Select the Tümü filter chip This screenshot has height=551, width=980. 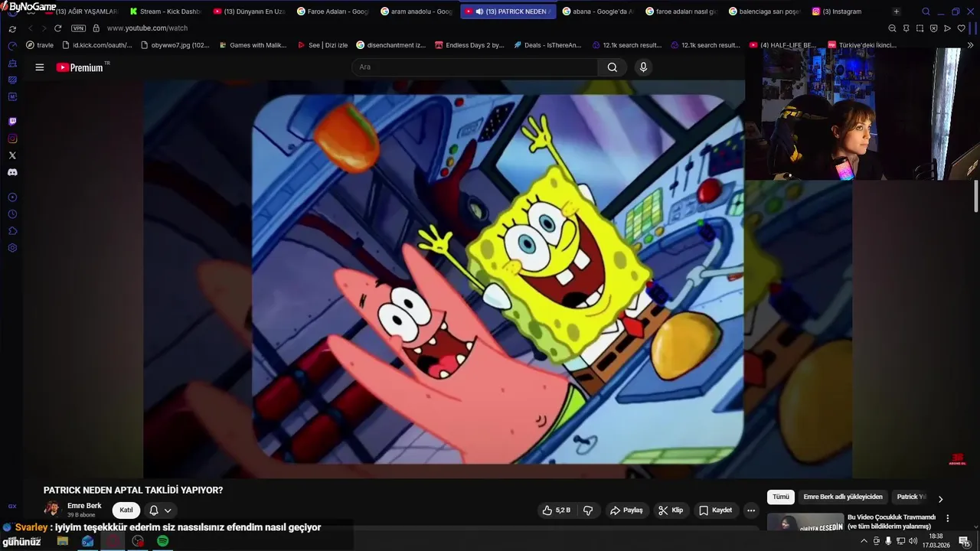tap(781, 497)
